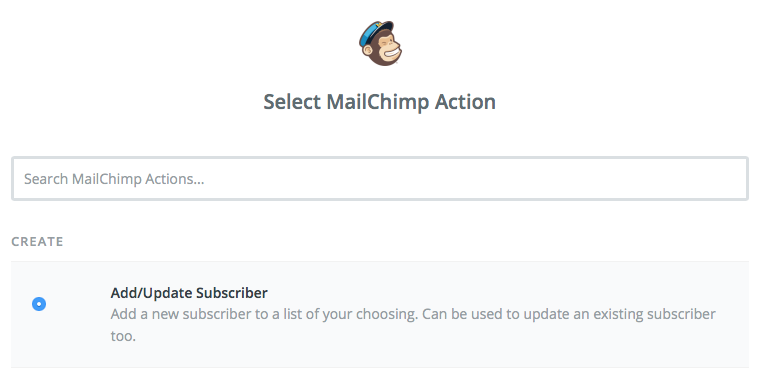This screenshot has width=757, height=376.
Task: Click the placeholder text in the search box
Action: click(114, 179)
